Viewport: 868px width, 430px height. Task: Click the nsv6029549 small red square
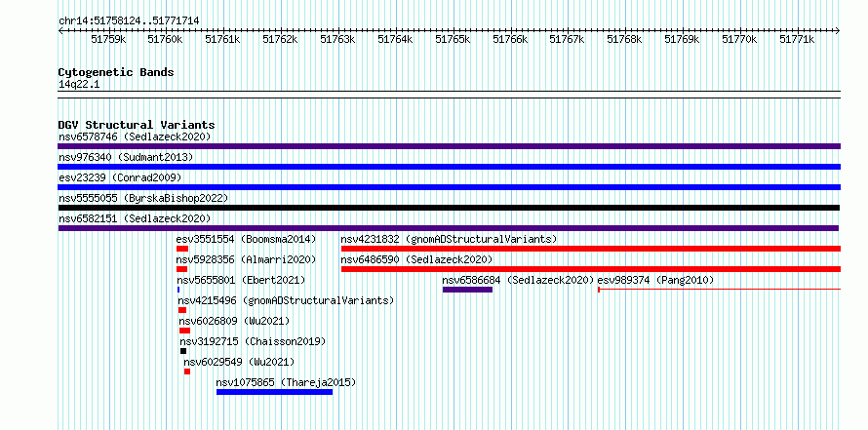point(187,371)
